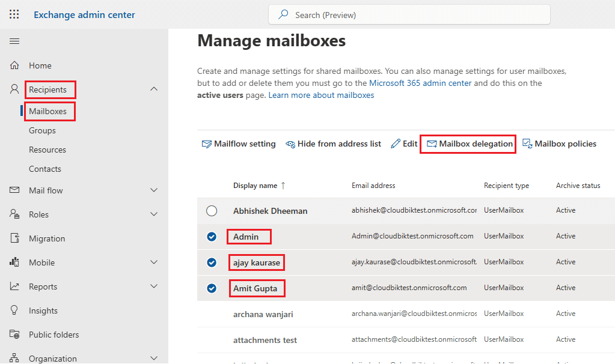Click the Mobile icon in sidebar

point(14,262)
